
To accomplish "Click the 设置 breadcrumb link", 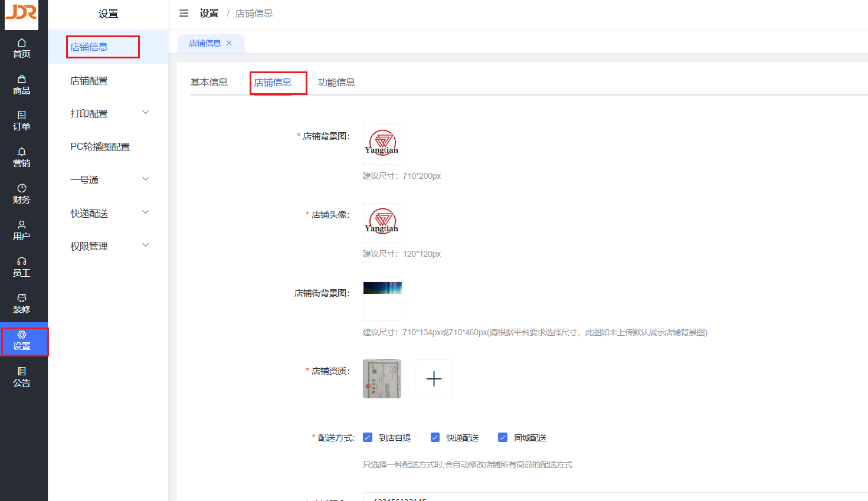I will pos(209,13).
